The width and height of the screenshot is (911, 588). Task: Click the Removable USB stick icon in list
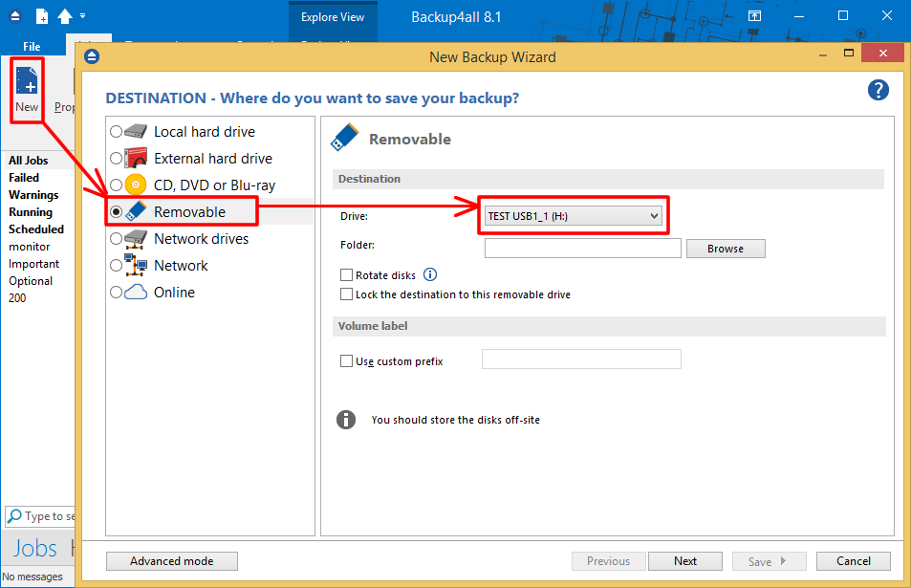point(136,211)
